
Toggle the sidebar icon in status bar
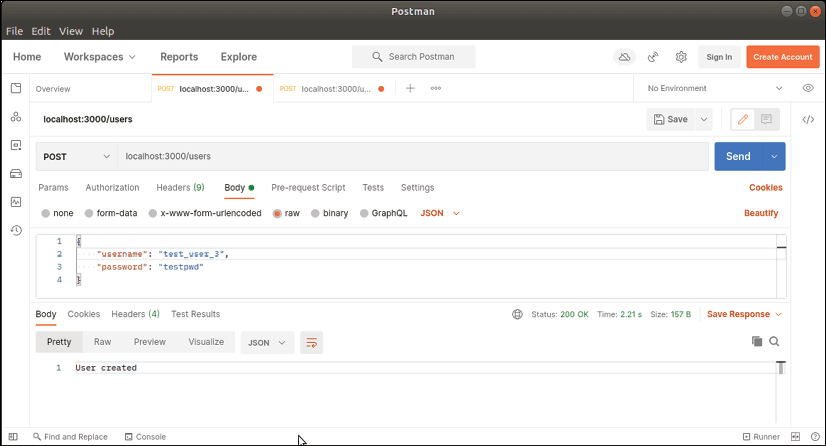tap(13, 437)
